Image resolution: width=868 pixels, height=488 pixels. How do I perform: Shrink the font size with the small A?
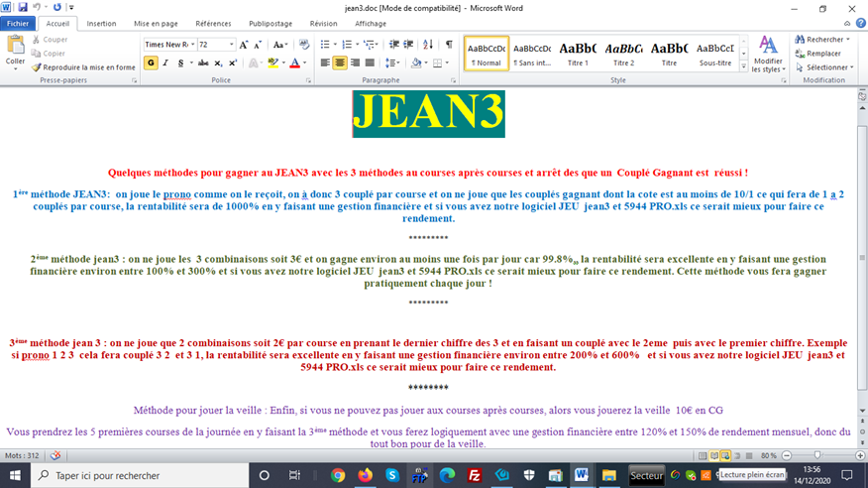(258, 45)
